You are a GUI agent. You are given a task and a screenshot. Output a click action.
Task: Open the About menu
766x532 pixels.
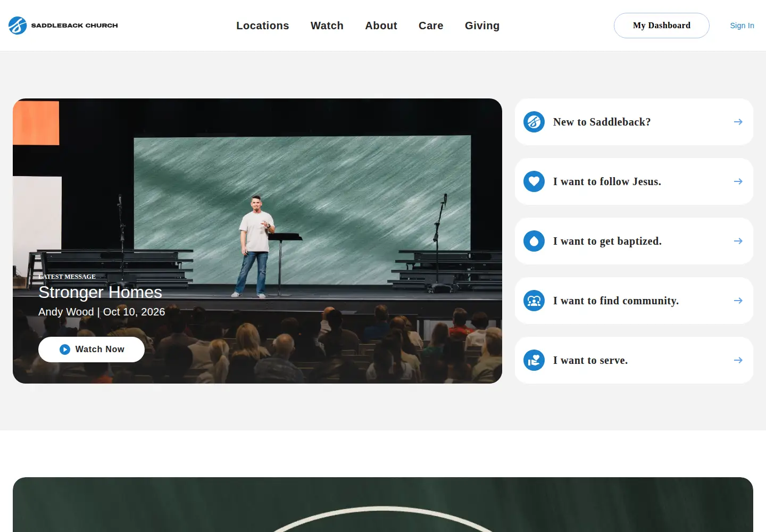(x=381, y=26)
